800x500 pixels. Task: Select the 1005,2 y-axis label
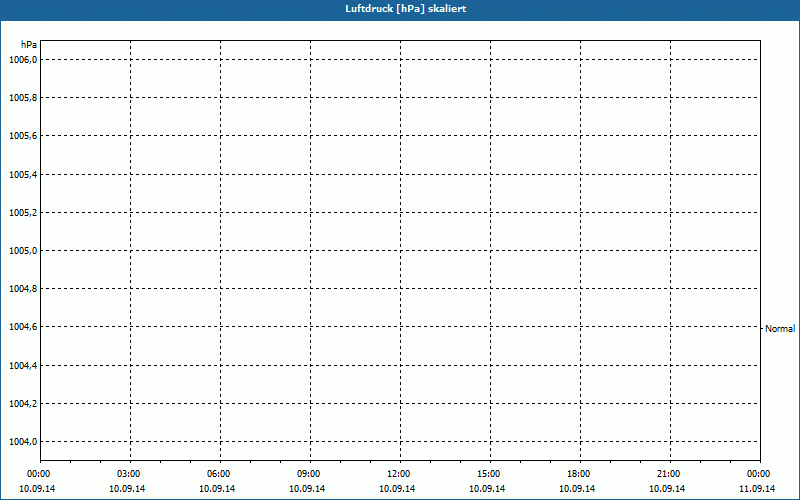[x=22, y=213]
